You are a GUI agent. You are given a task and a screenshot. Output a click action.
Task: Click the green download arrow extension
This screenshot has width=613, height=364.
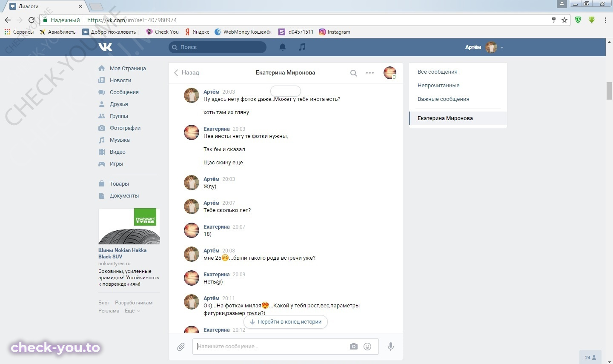click(592, 20)
